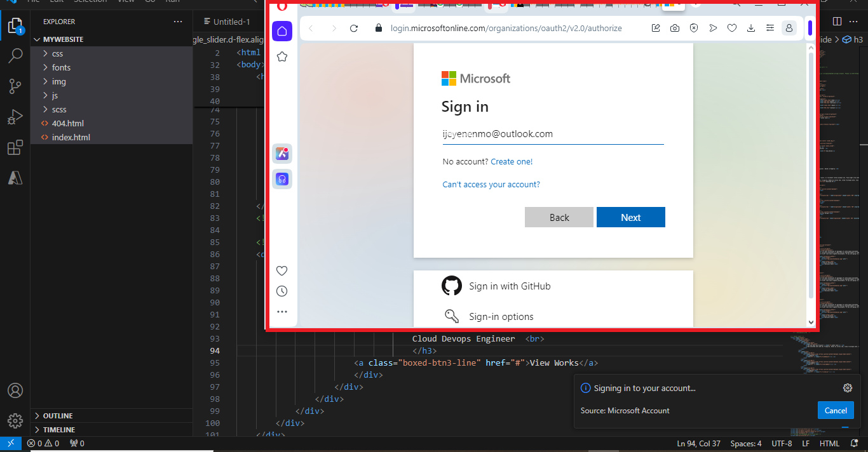Open History clock in Opera sidebar

pos(282,291)
